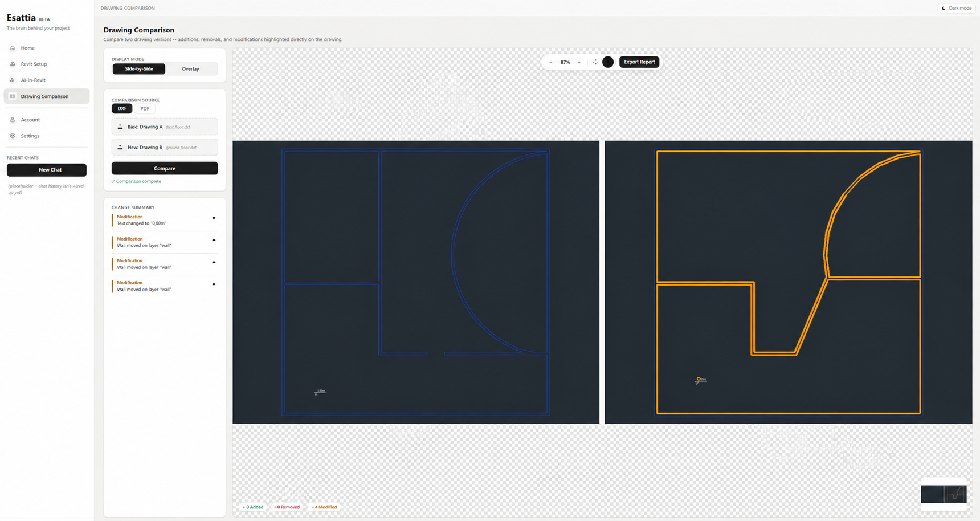Select Drawing Comparison sidebar entry
The image size is (980, 521).
[46, 96]
